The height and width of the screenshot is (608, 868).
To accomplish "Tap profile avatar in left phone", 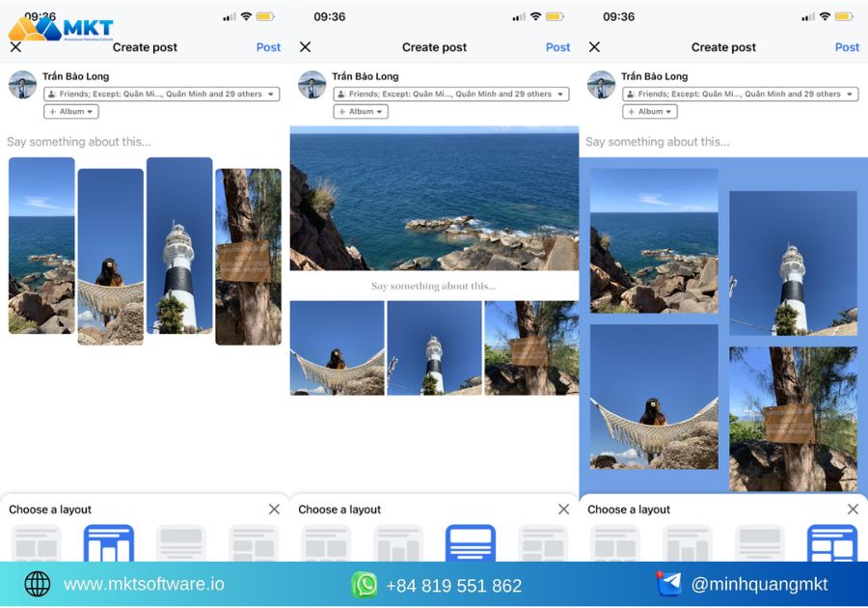I will [23, 85].
